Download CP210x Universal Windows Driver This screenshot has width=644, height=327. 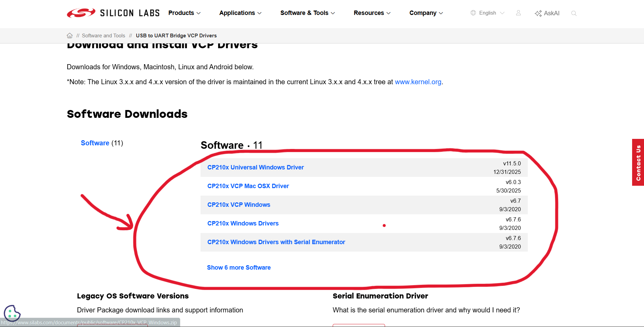click(256, 167)
